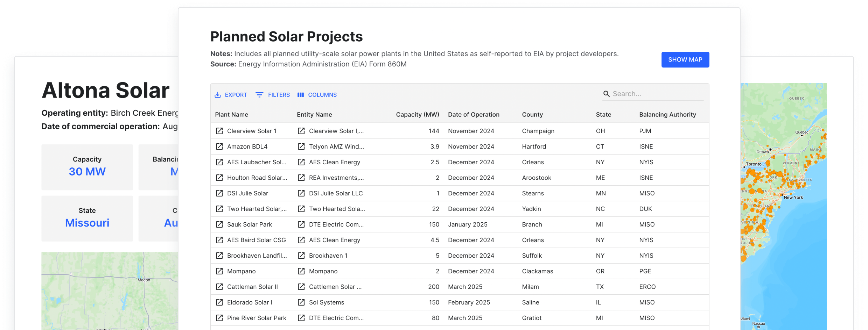Sort by Capacity (MW) column header
This screenshot has height=330, width=868.
417,115
